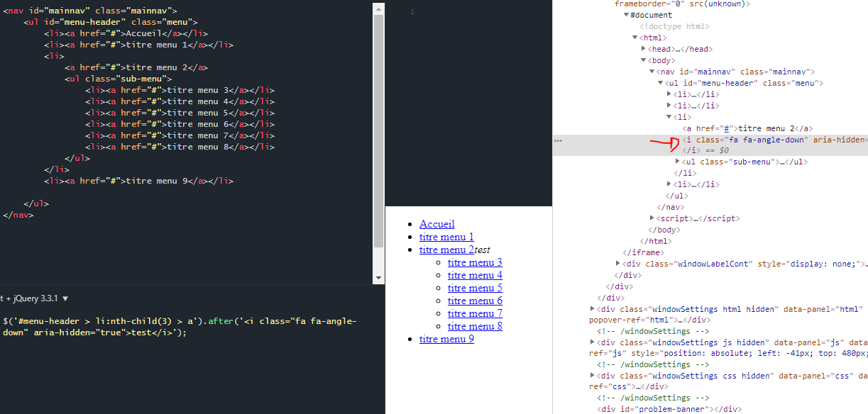Collapse the nav#mainnav node in DevTools
Screen dimensions: 868x414
pos(652,72)
